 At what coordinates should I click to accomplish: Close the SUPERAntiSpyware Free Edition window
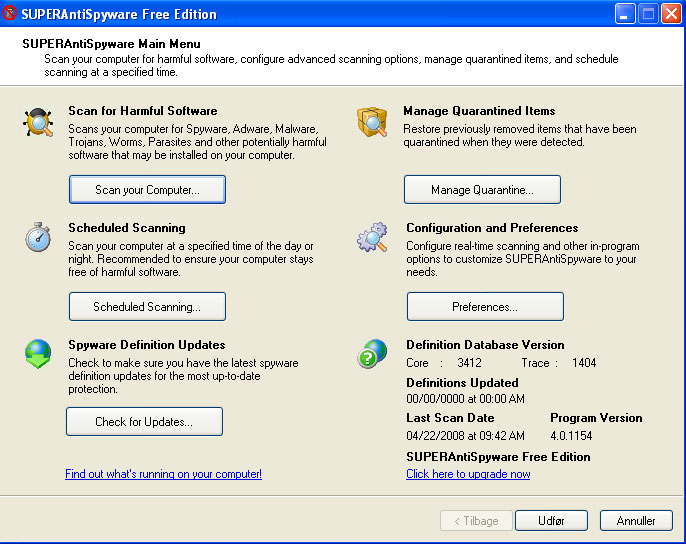(670, 14)
